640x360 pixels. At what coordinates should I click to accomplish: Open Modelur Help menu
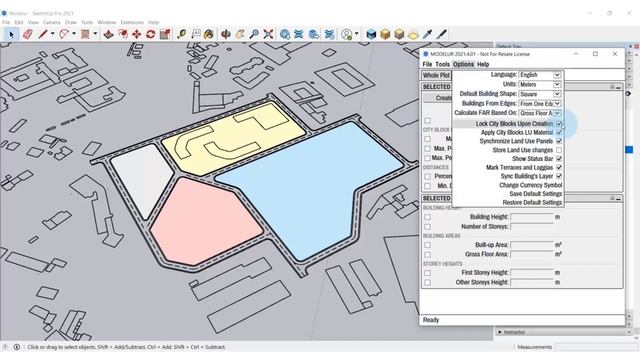483,64
